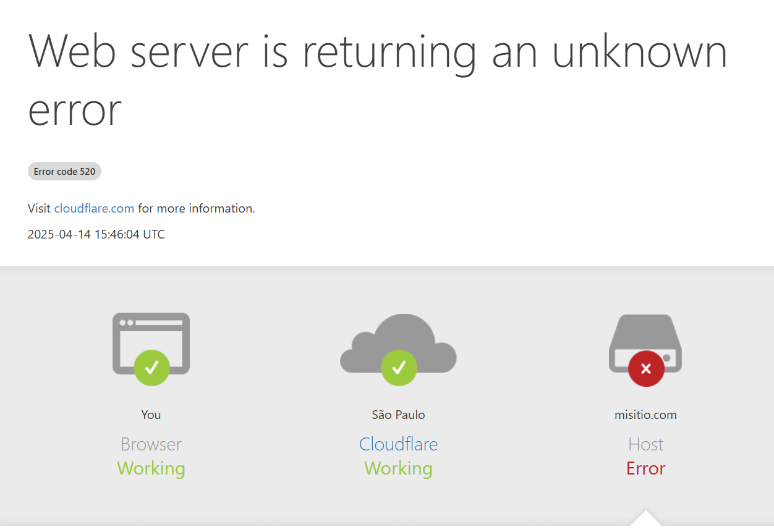The height and width of the screenshot is (532, 774).
Task: Click the gray "Browser" label
Action: [151, 444]
